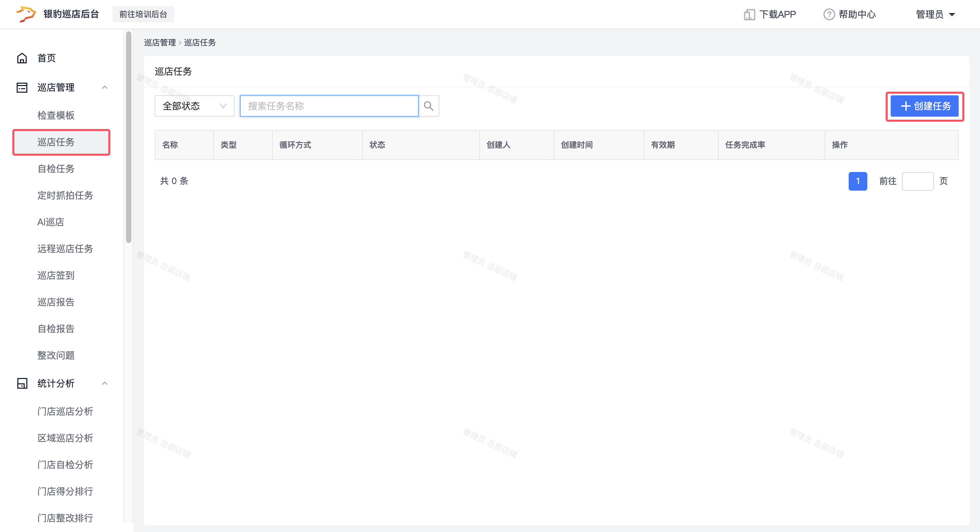Image resolution: width=980 pixels, height=532 pixels.
Task: Collapse the 统计分析 menu chevron
Action: click(105, 383)
